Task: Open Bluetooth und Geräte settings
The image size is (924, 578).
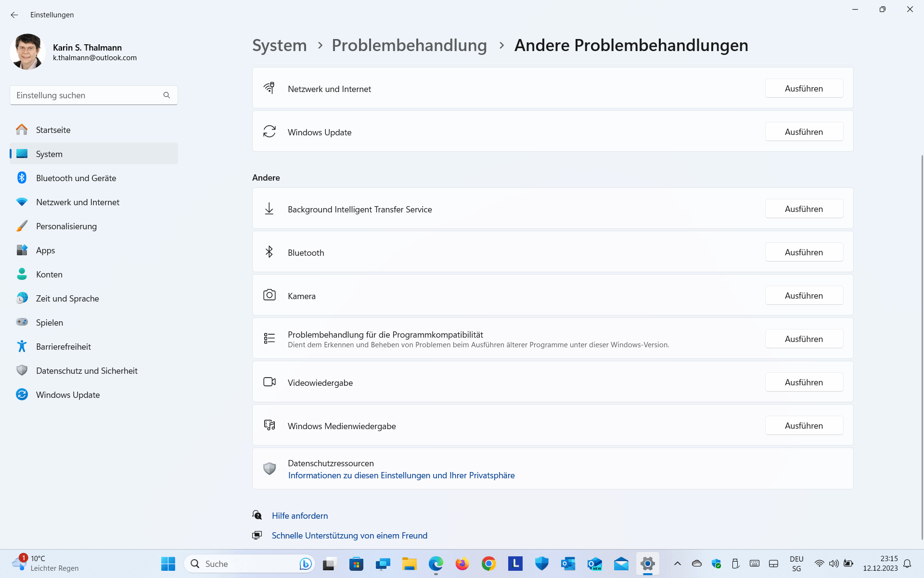Action: pos(76,178)
